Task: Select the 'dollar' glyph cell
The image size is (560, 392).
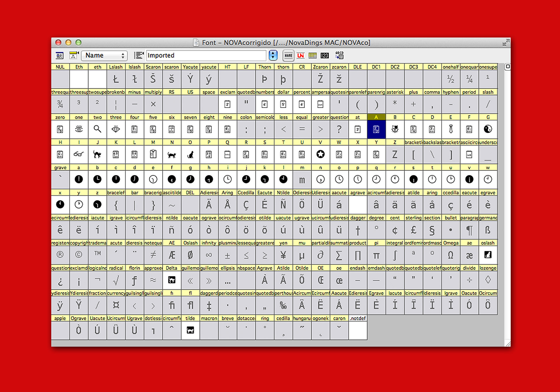Action: (283, 104)
